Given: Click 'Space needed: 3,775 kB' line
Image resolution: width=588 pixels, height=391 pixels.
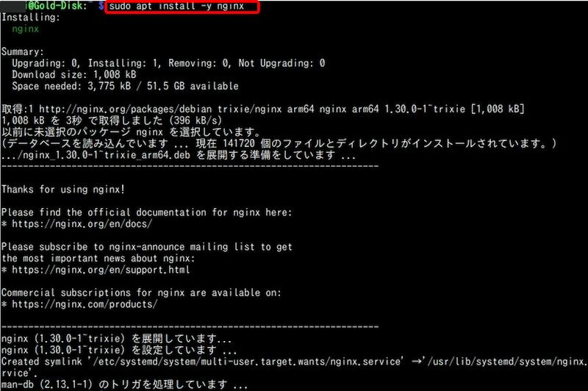Looking at the screenshot, I should coord(125,86).
